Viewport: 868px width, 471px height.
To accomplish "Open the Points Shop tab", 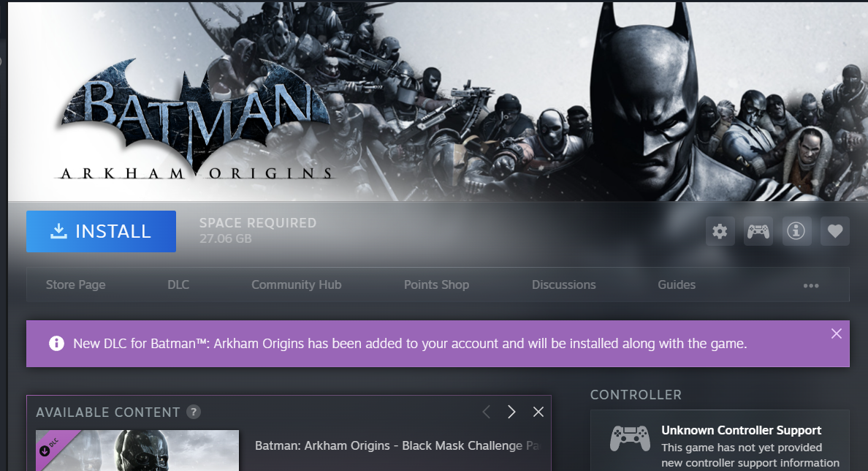I will pyautogui.click(x=436, y=285).
